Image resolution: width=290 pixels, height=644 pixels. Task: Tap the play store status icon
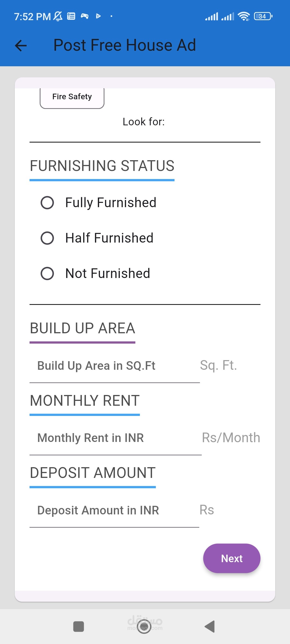[x=99, y=16]
